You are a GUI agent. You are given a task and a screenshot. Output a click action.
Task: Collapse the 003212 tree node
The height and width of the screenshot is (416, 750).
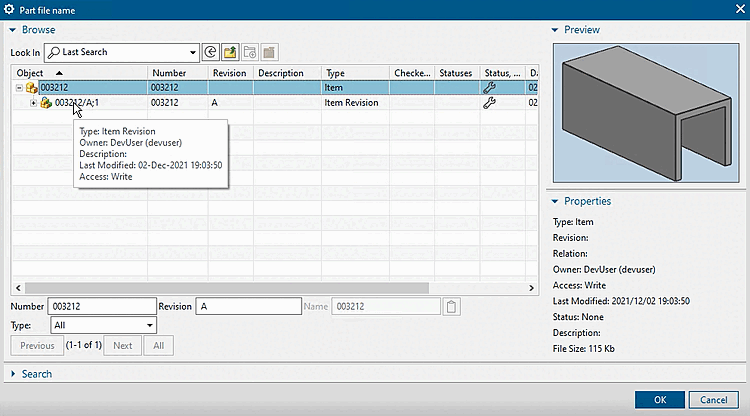pos(19,88)
